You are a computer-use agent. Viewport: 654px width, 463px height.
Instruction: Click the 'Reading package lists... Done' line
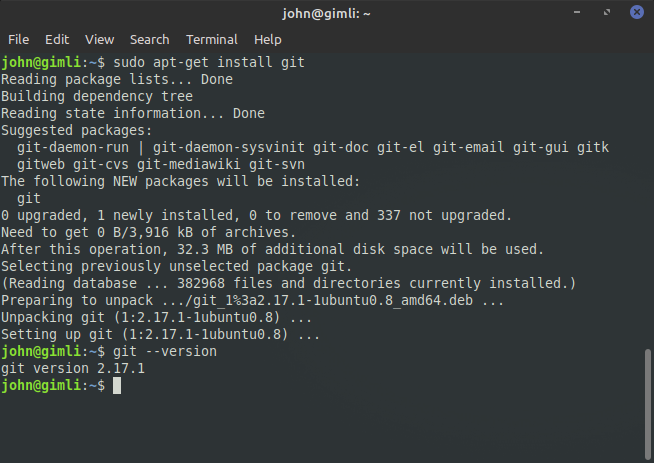coord(117,79)
